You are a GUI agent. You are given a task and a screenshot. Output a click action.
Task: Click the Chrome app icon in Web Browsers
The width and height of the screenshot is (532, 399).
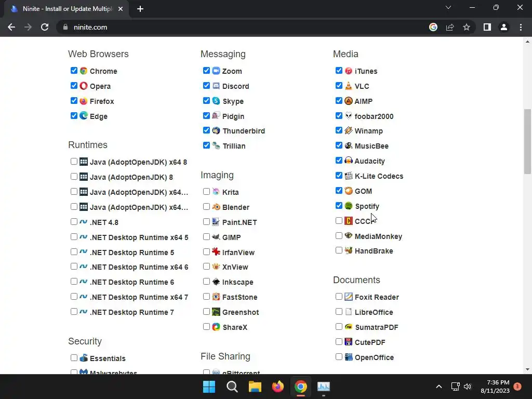tap(84, 71)
